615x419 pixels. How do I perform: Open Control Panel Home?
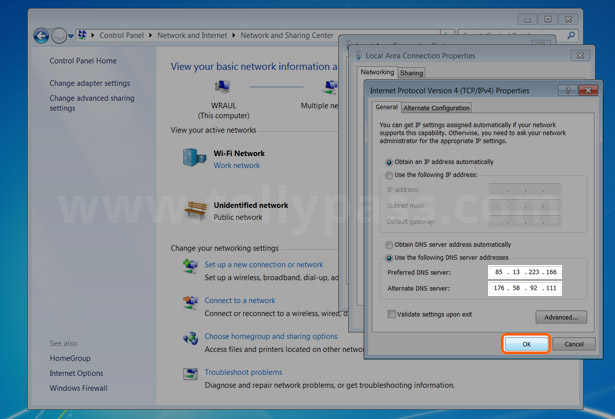83,61
